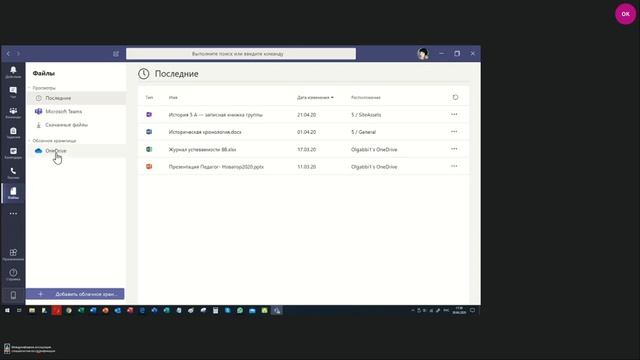The height and width of the screenshot is (360, 640).
Task: Click the date 17.03.20
Action: 307,149
